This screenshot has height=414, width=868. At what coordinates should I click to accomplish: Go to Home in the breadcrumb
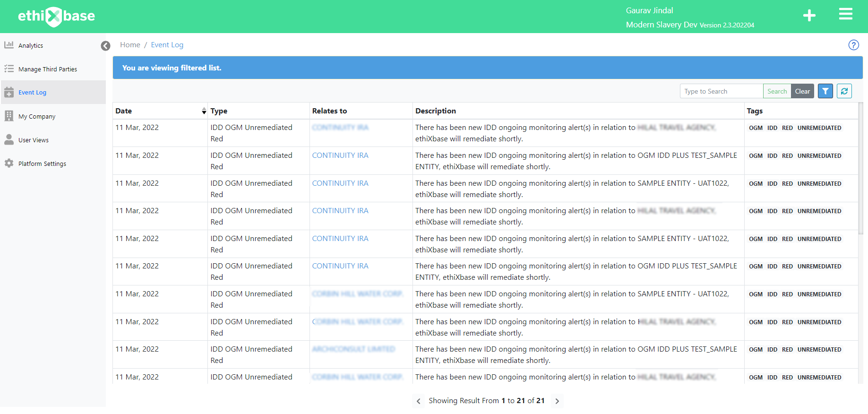pyautogui.click(x=130, y=45)
